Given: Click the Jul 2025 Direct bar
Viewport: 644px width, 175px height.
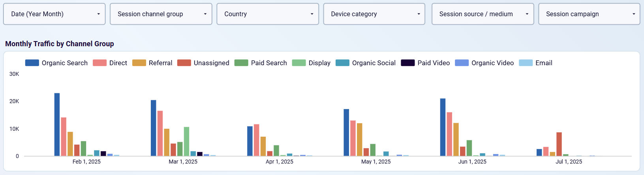Looking at the screenshot, I should click(x=546, y=151).
